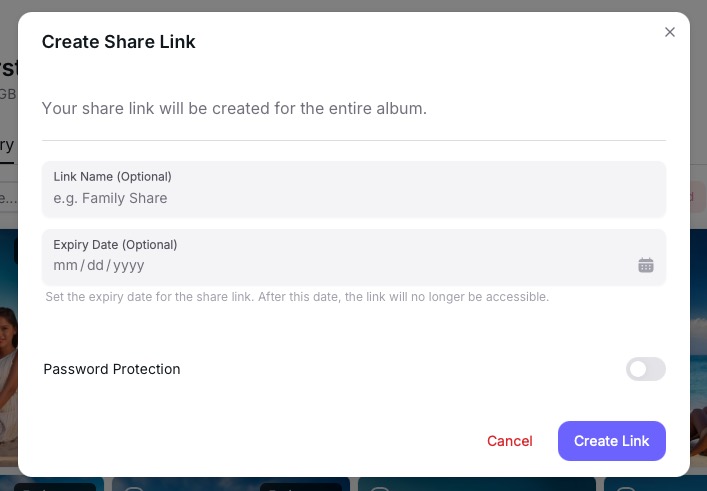The width and height of the screenshot is (707, 491).
Task: Enable the Password Protection switch
Action: (x=645, y=369)
